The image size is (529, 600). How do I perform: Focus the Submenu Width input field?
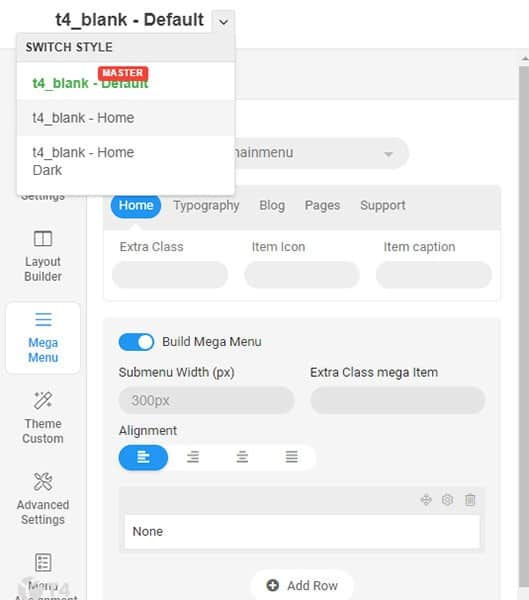(x=206, y=400)
